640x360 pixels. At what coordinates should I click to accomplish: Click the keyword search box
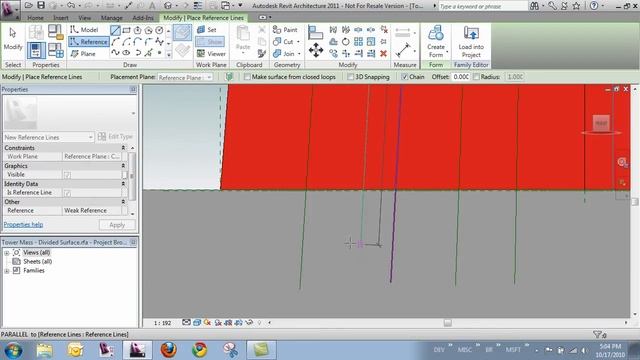click(x=482, y=6)
